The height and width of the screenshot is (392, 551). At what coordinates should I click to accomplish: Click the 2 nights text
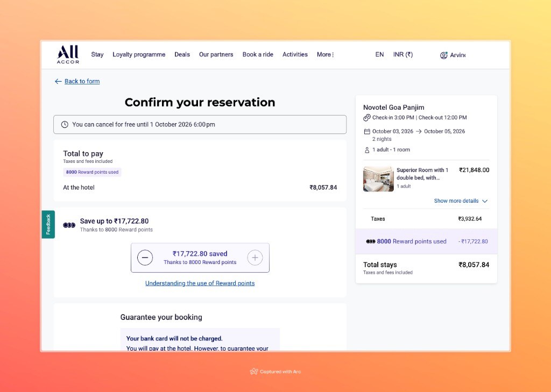382,139
